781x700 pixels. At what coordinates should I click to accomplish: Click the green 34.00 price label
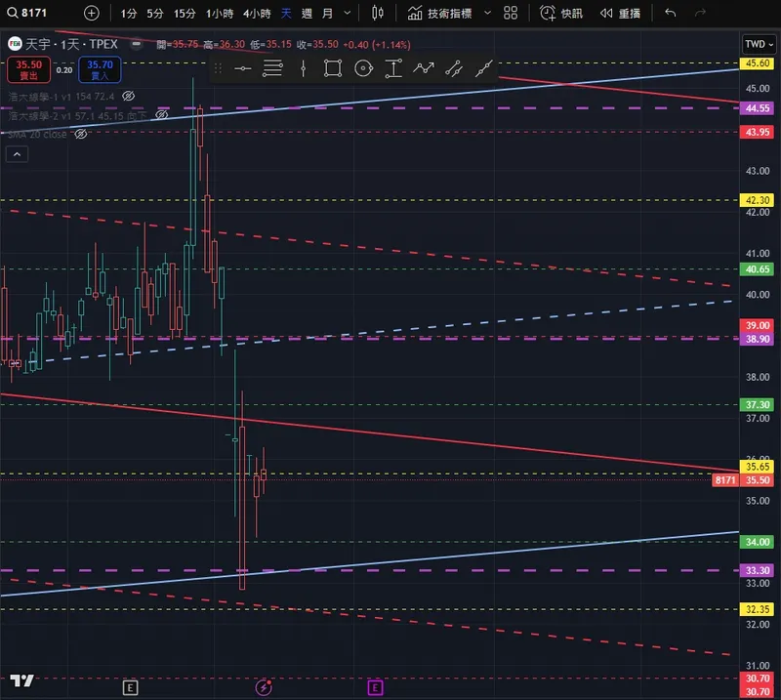coord(758,542)
